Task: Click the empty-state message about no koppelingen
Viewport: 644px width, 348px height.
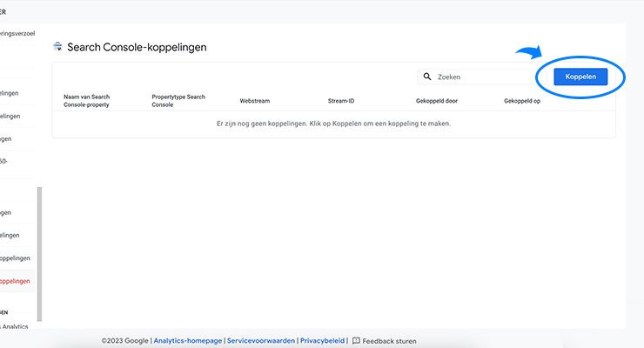Action: click(333, 124)
